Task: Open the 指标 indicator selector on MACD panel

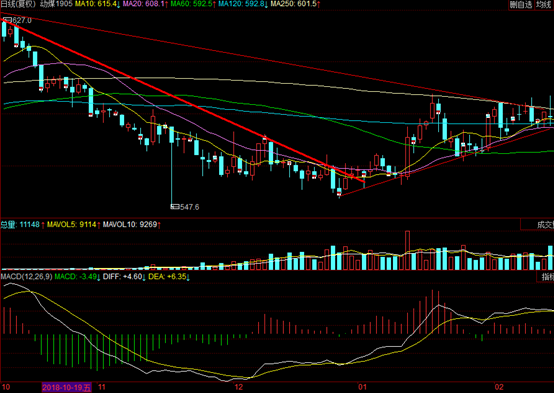Action: [546, 276]
